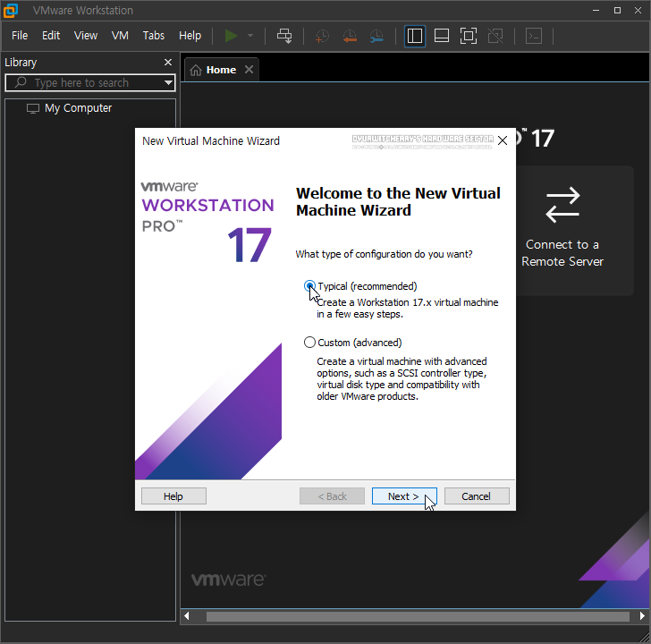Expand the Library search dropdown arrow
Image resolution: width=651 pixels, height=644 pixels.
(x=168, y=82)
